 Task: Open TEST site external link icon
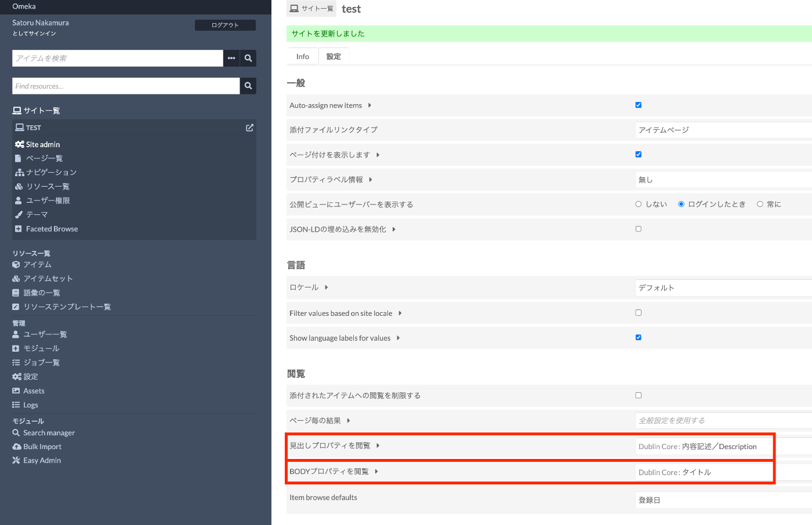pyautogui.click(x=249, y=127)
